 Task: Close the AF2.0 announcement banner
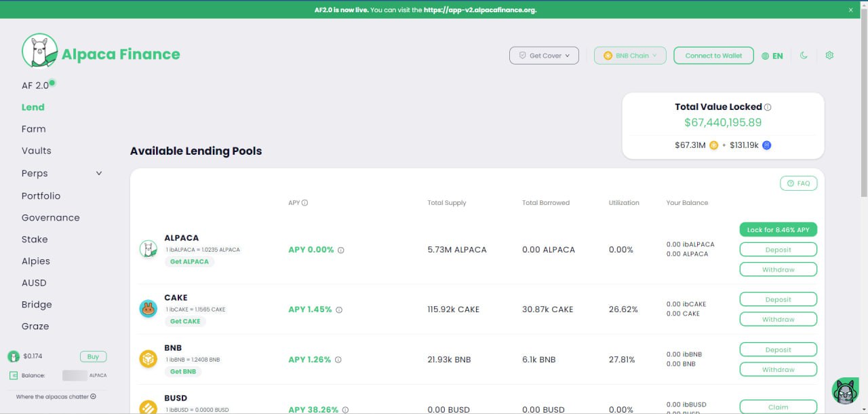[851, 10]
